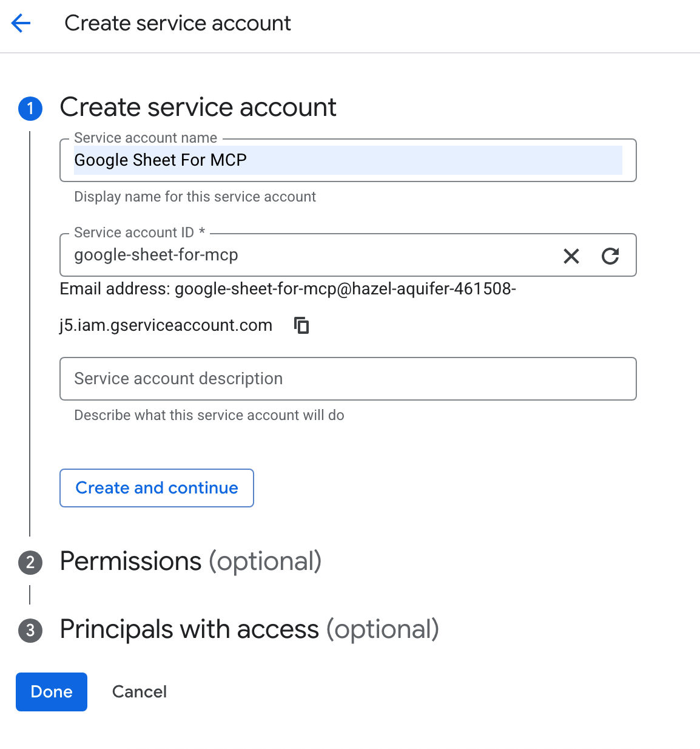The width and height of the screenshot is (700, 749).
Task: Click the 'j5.iam.gserviceaccount.com' text
Action: point(166,325)
